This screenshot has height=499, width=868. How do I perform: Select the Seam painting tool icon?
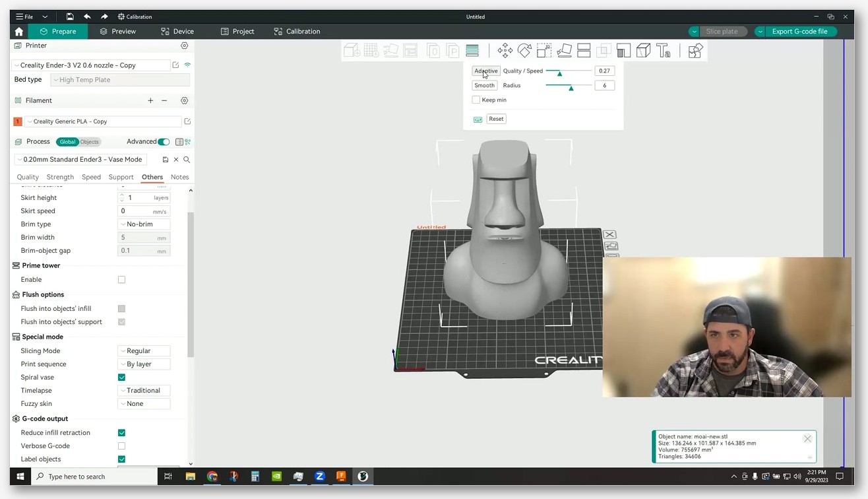tap(643, 50)
